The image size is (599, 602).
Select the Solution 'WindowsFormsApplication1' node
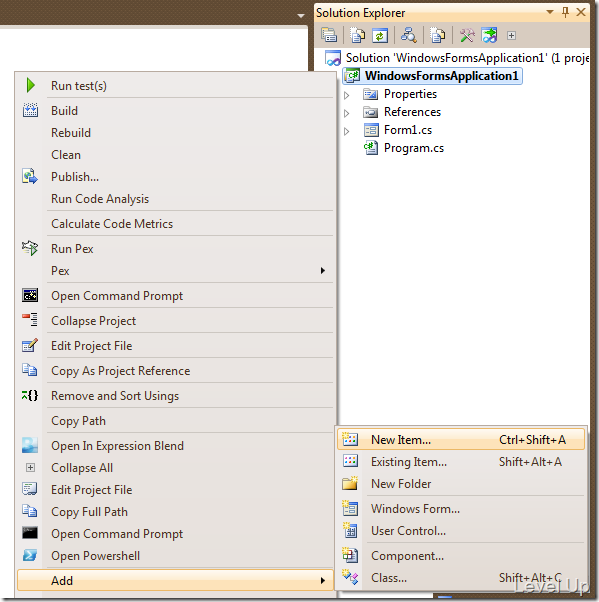click(467, 58)
